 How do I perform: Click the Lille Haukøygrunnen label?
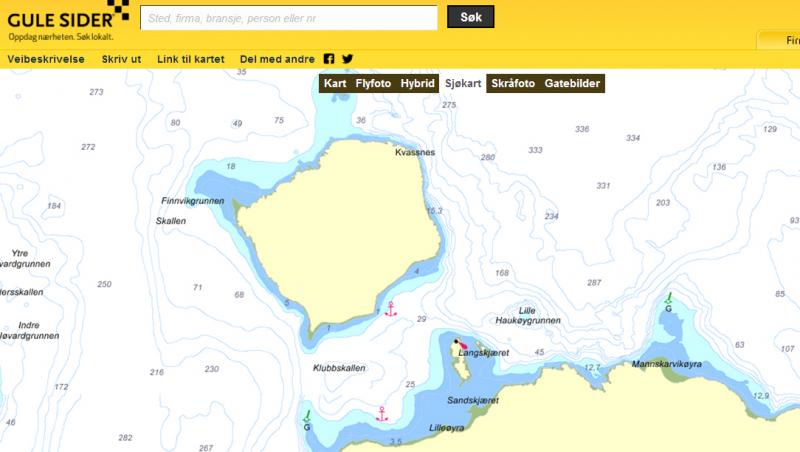coord(528,316)
